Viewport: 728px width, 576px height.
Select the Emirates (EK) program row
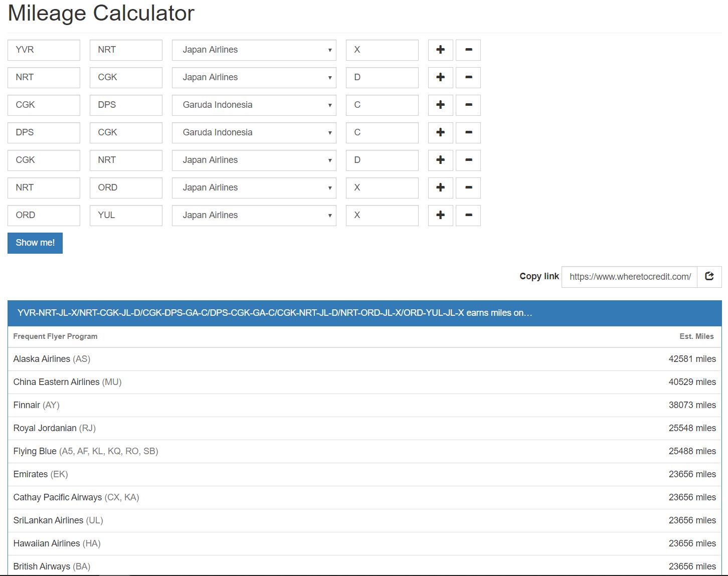click(365, 475)
